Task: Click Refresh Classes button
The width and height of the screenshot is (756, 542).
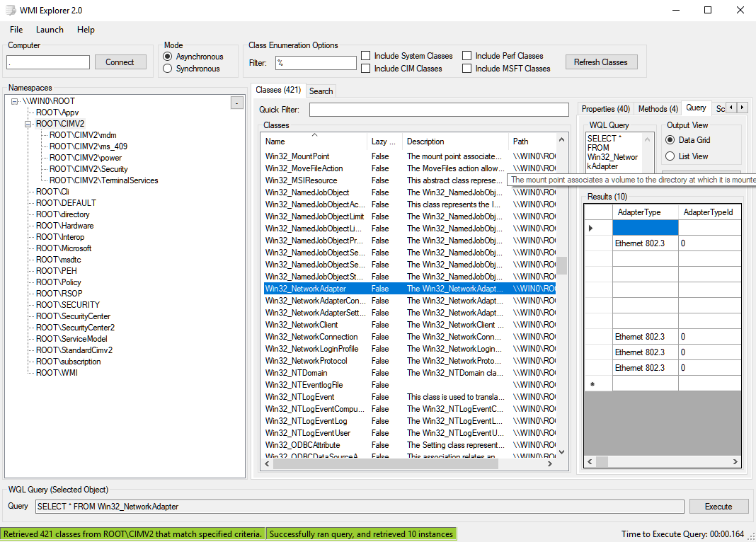Action: pos(601,62)
